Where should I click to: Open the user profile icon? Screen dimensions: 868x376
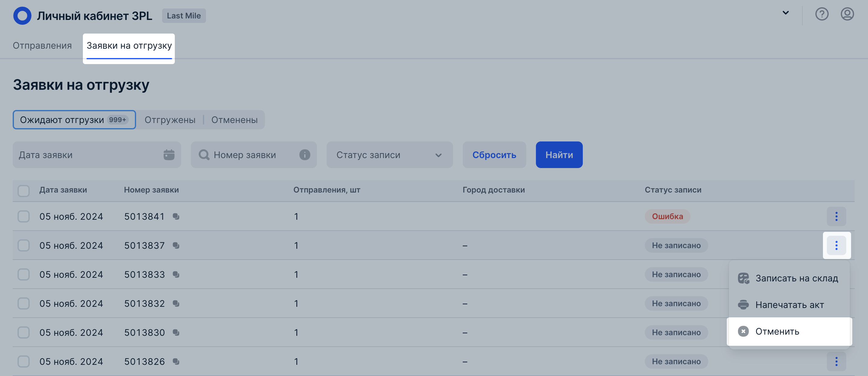tap(847, 14)
